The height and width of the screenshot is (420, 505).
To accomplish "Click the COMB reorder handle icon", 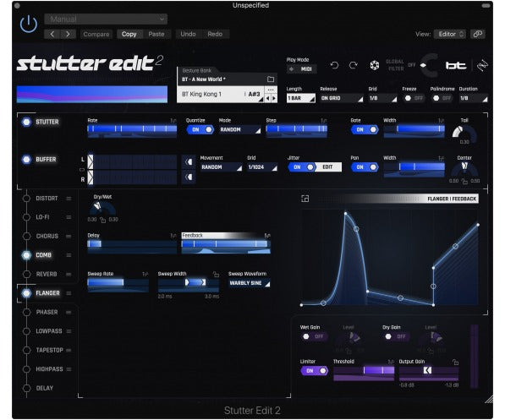I will coord(69,255).
